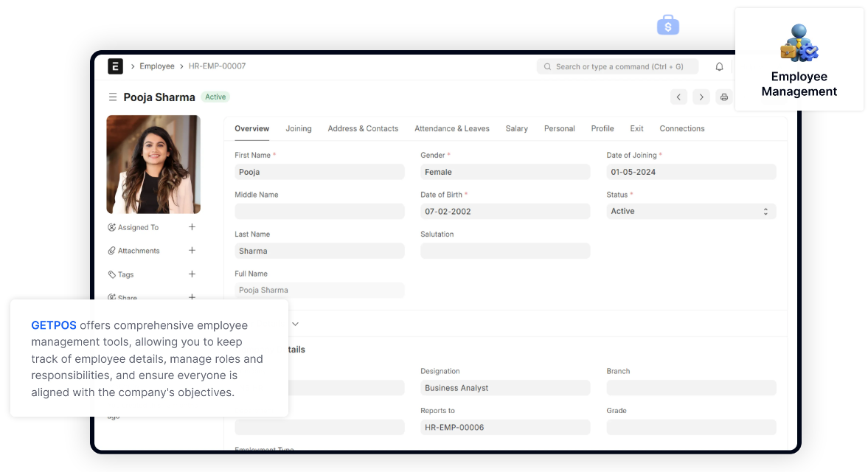Click the Print icon in the toolbar
The width and height of the screenshot is (868, 472).
pos(723,97)
